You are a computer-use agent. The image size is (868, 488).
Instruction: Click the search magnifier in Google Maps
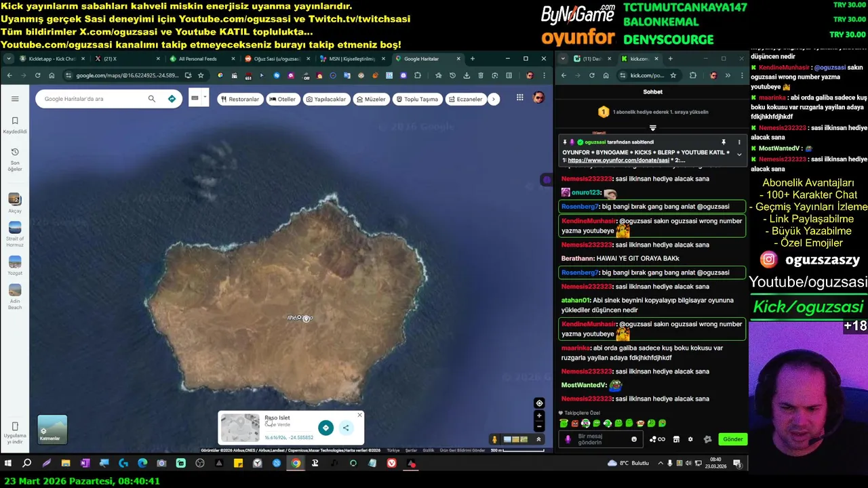tap(152, 99)
